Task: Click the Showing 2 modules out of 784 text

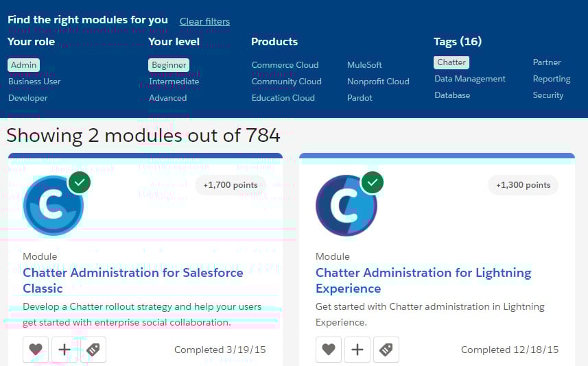Action: tap(143, 135)
